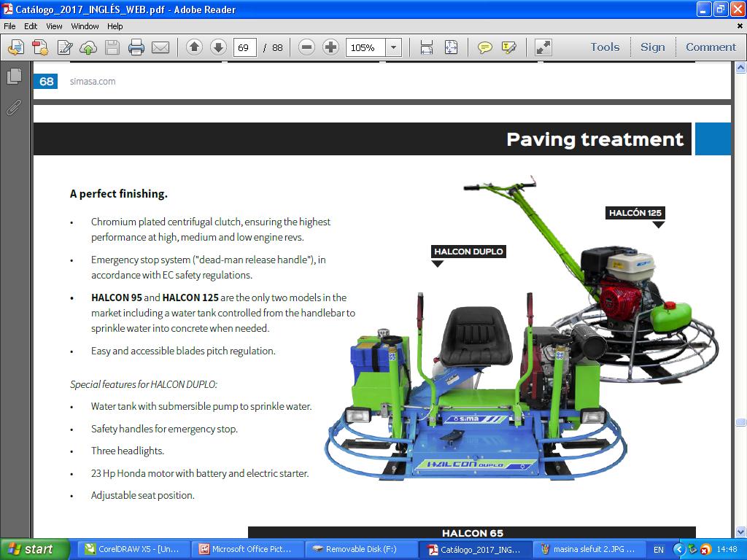The image size is (747, 560).
Task: Click the HALCÓN 125 label
Action: pyautogui.click(x=635, y=213)
